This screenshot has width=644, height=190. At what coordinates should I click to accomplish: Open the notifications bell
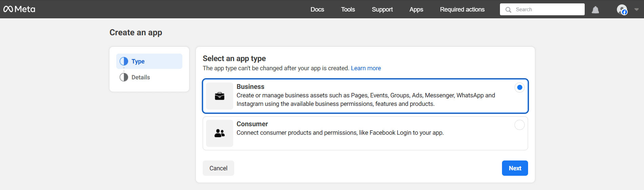point(595,10)
